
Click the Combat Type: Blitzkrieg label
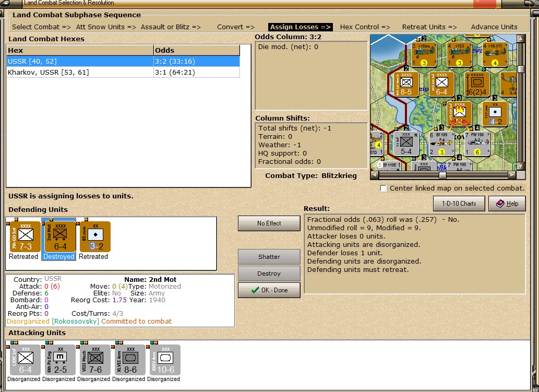(x=311, y=176)
